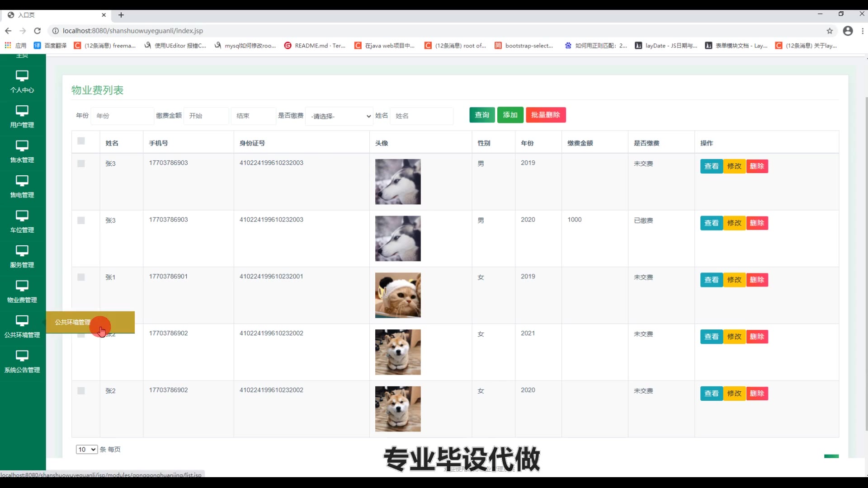
Task: Open 服务管理 sidebar icon
Action: point(22,251)
